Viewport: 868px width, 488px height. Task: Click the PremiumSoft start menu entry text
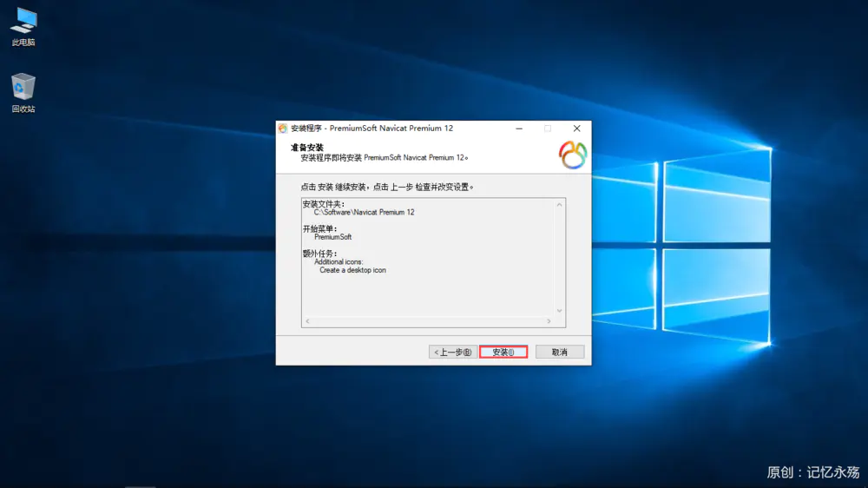(x=332, y=237)
